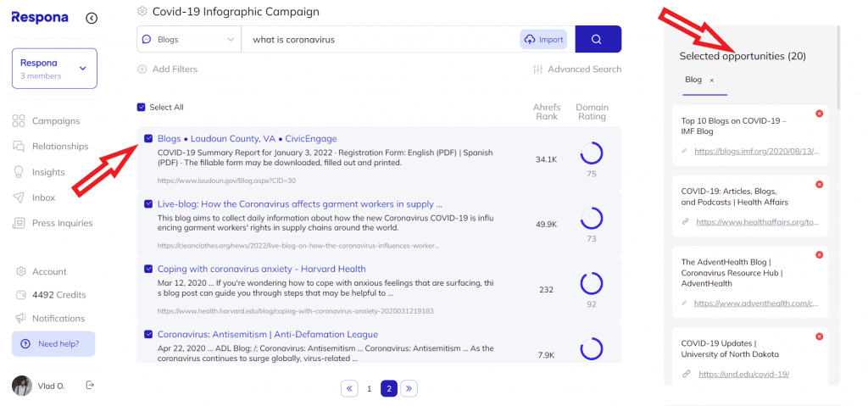Open adventhealth.com link in opportunities panel
This screenshot has height=406, width=868.
(x=756, y=303)
